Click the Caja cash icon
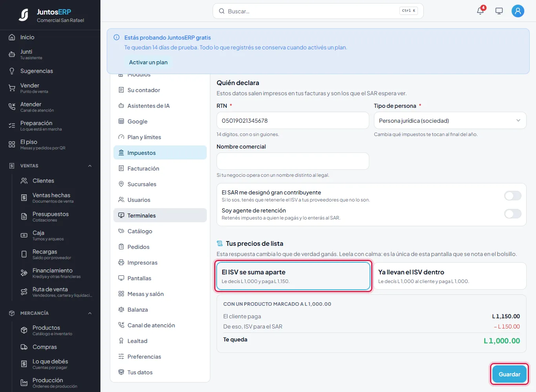The width and height of the screenshot is (536, 392). tap(24, 236)
